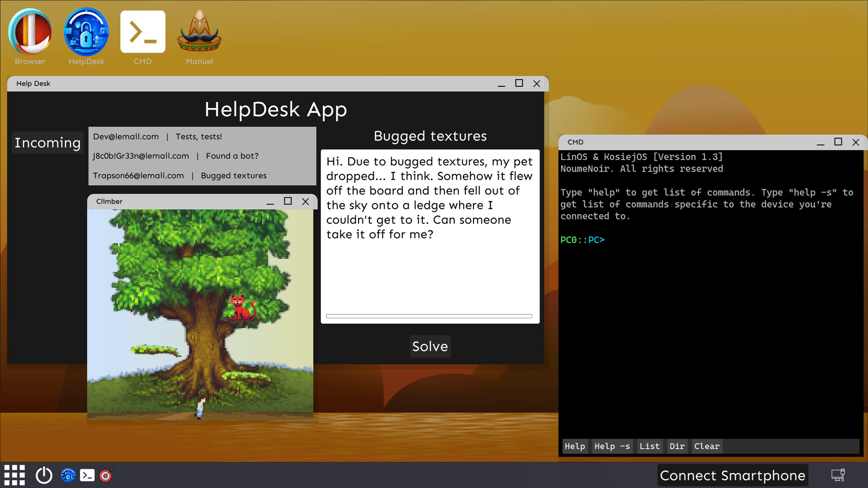
Task: Select the Incoming tab in HelpDesk
Action: pos(47,143)
